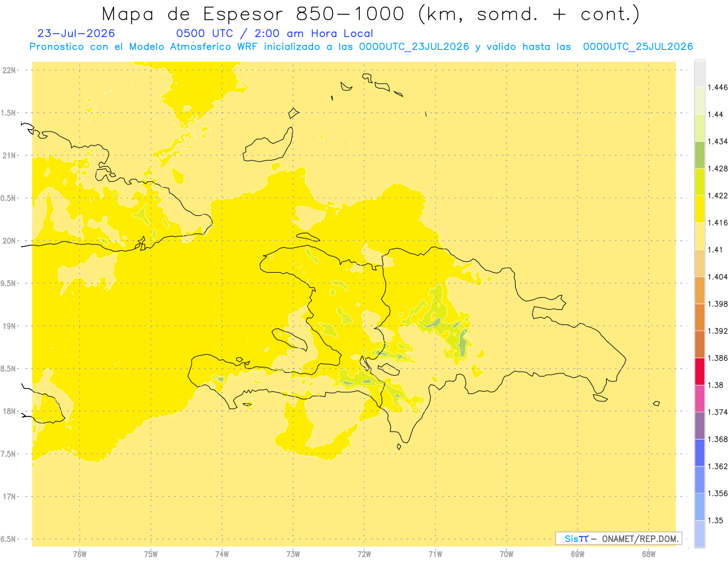Click the '72W' longitude label
This screenshot has height=562, width=728.
point(364,554)
